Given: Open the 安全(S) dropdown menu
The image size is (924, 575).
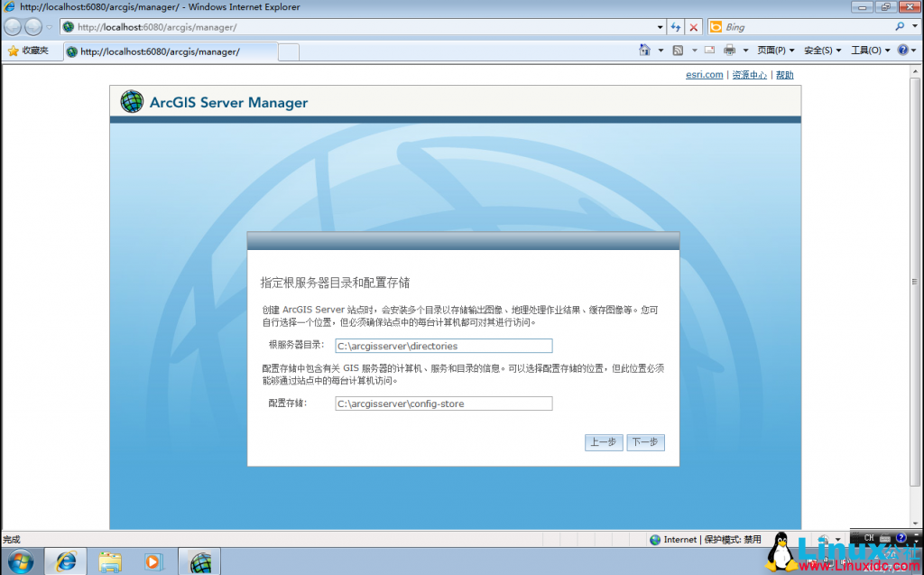Looking at the screenshot, I should [819, 50].
